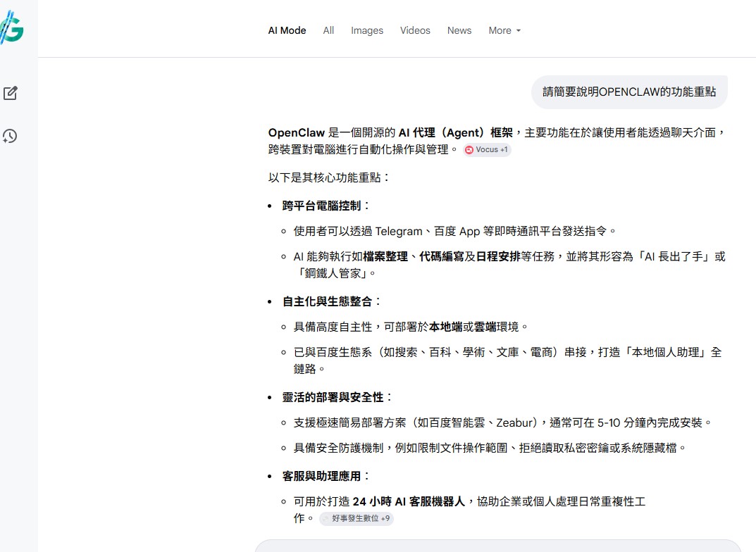The height and width of the screenshot is (552, 756).
Task: Focus the follow-up input box at bottom
Action: point(497,546)
